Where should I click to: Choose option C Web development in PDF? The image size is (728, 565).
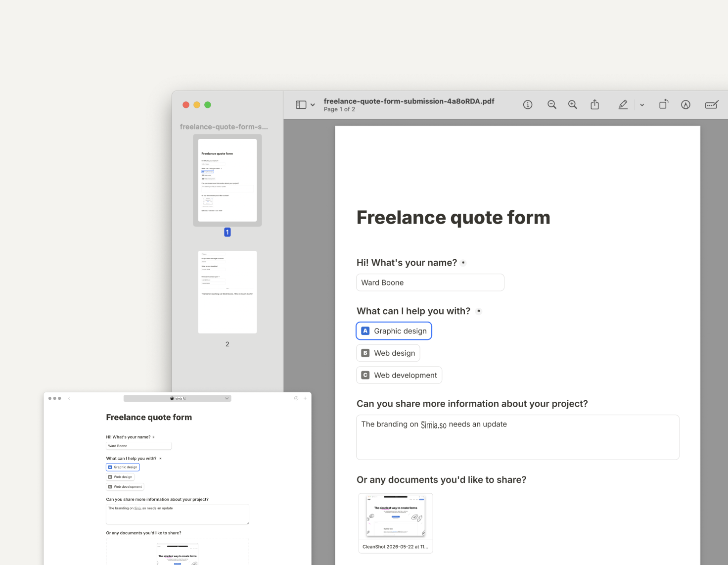pos(399,375)
